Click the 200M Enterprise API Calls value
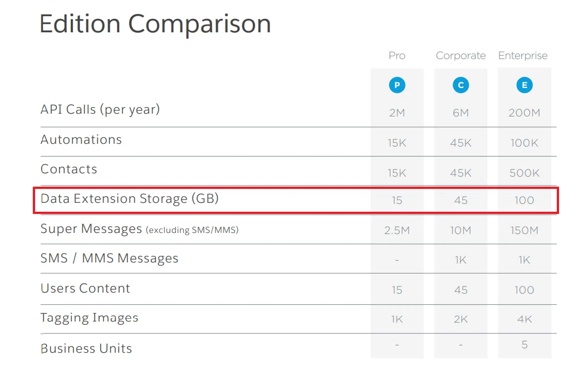The height and width of the screenshot is (375, 588). pyautogui.click(x=525, y=113)
